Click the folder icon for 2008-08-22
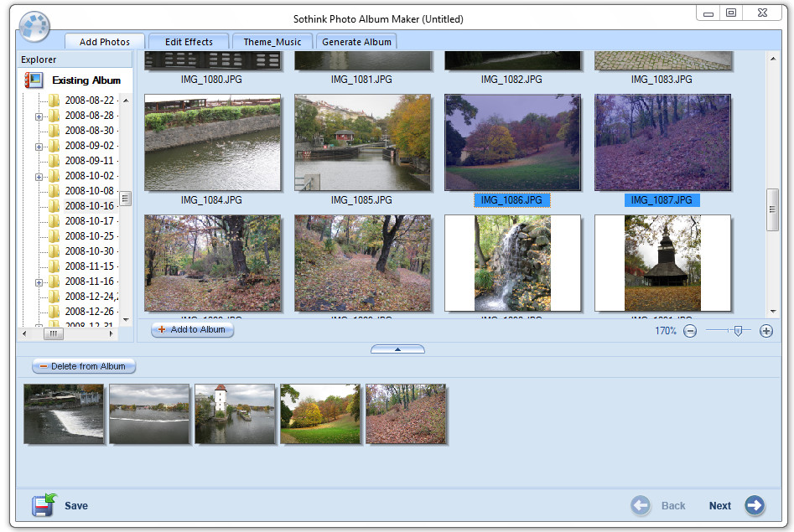Screen dimensions: 794x532 [54, 101]
